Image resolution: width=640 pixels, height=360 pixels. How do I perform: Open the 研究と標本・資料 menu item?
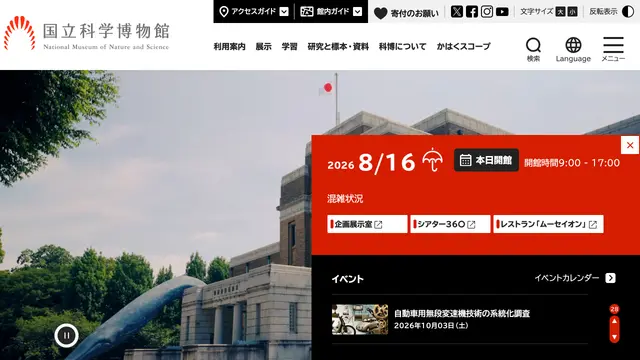338,47
